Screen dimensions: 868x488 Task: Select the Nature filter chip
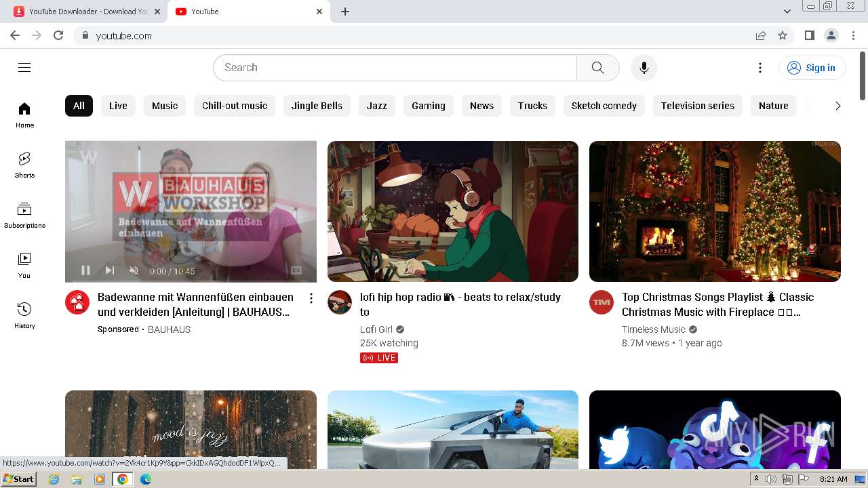click(x=774, y=106)
